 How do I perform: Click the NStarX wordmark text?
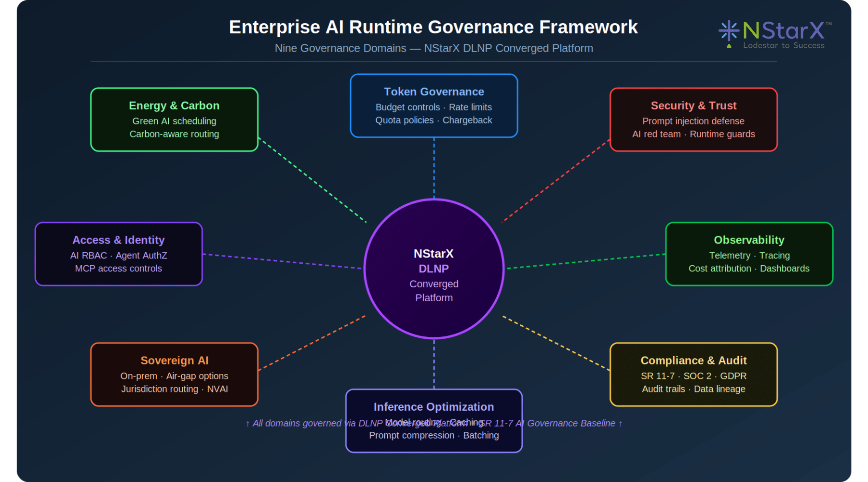click(784, 31)
